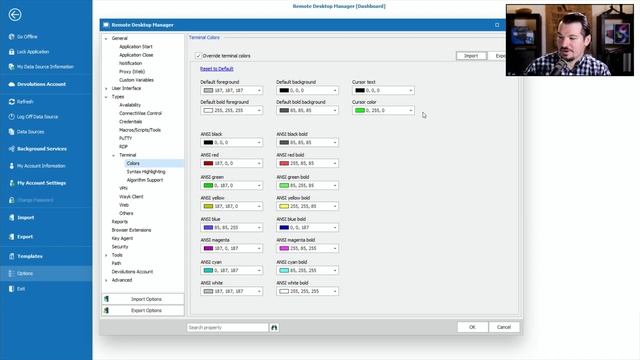Select Syntax Highlighting in tree
Viewport: 640px width, 360px height.
[x=146, y=172]
